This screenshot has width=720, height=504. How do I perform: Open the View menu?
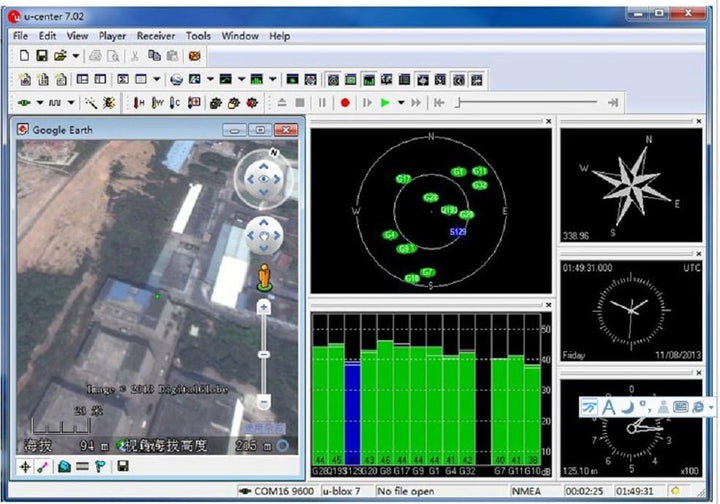coord(77,36)
